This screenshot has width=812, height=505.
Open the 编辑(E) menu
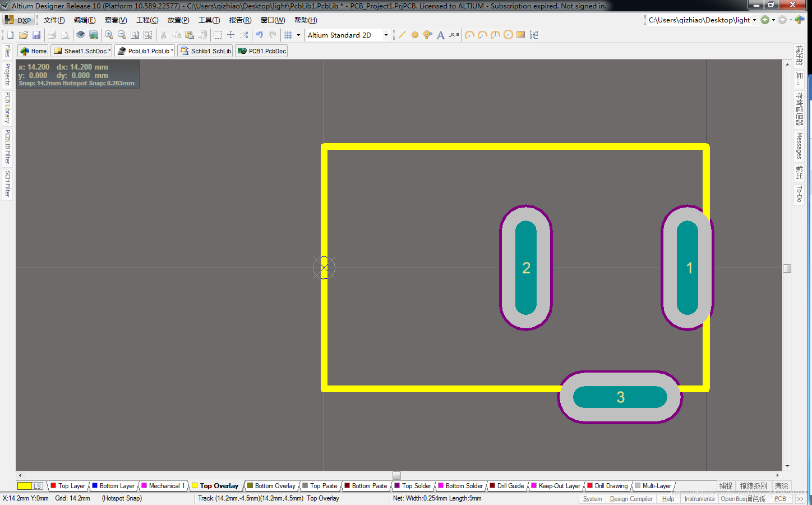[x=85, y=20]
